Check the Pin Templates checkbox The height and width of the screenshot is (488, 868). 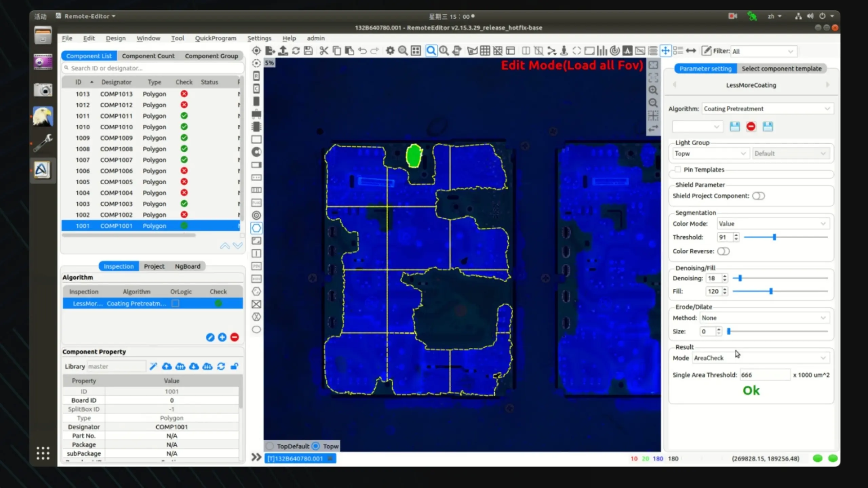[678, 169]
